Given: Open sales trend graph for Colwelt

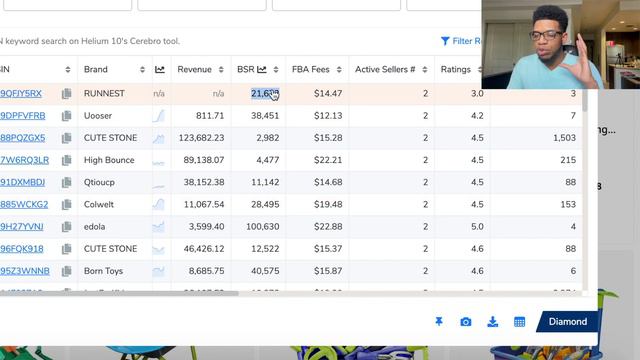Looking at the screenshot, I should point(159,204).
